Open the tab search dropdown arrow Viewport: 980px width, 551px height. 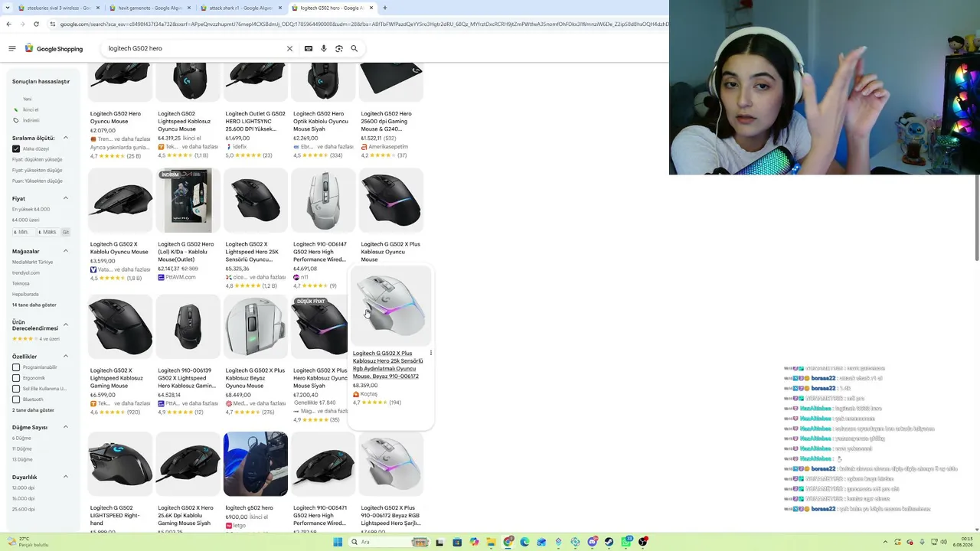[x=8, y=8]
